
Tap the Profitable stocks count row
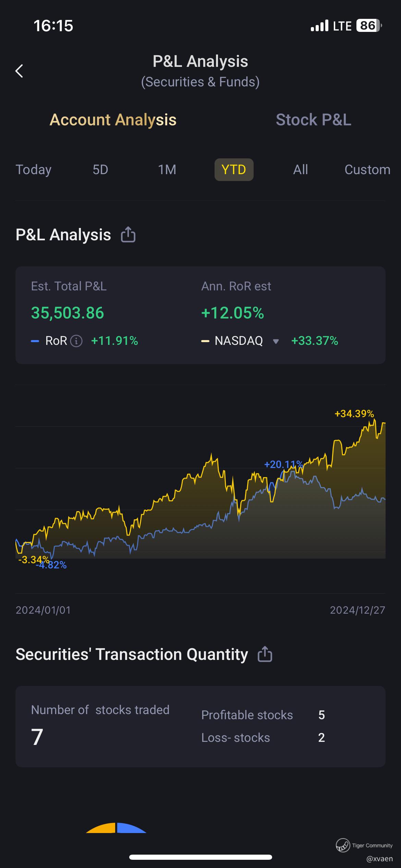tap(263, 715)
